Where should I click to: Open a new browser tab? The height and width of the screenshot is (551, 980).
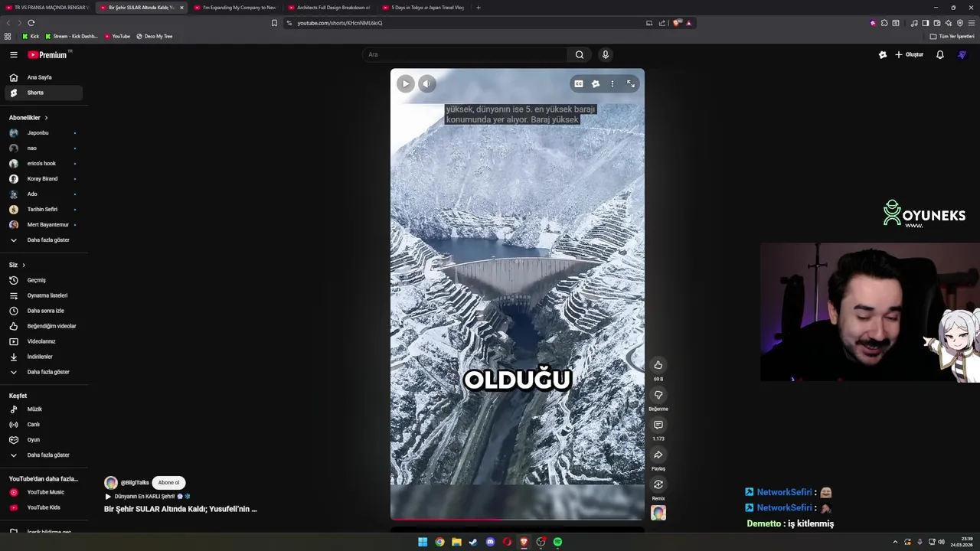tap(478, 8)
